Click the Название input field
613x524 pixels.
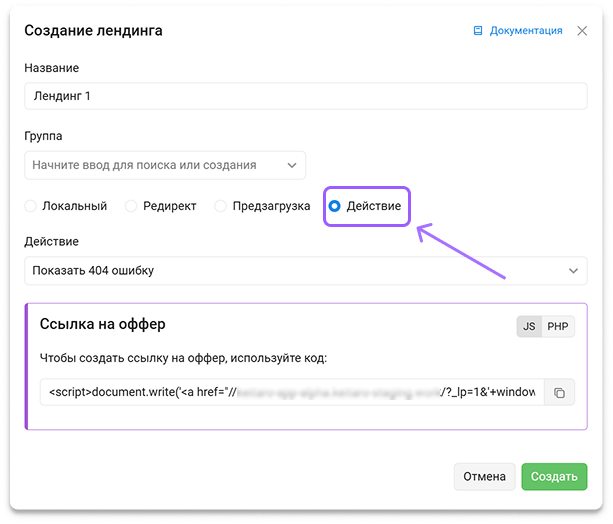[305, 96]
